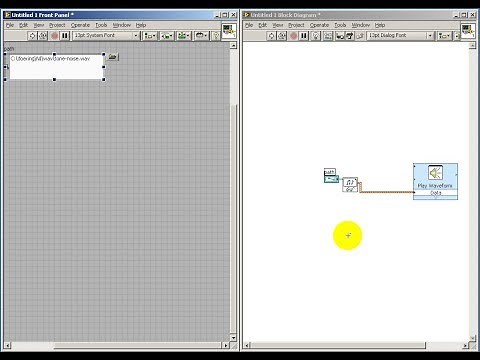Expand the bottom edge of Play Waveform node
Screen dimensions: 480x360
(x=436, y=199)
